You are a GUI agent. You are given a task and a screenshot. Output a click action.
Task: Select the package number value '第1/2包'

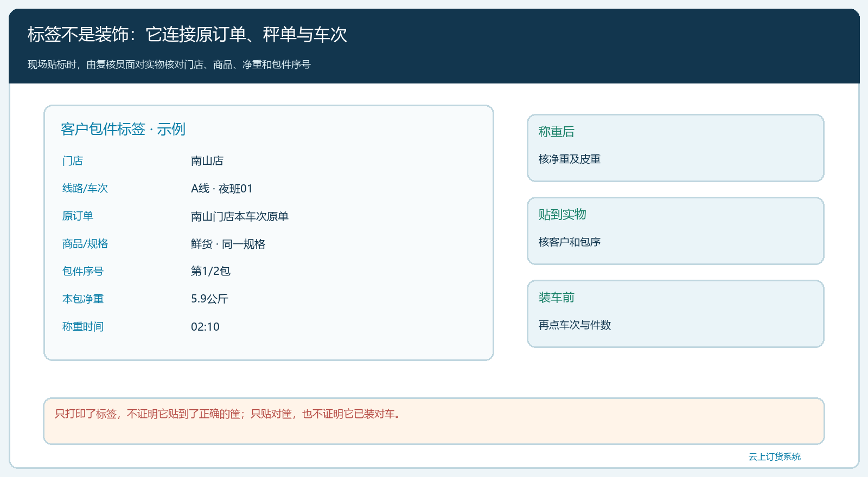pyautogui.click(x=210, y=271)
